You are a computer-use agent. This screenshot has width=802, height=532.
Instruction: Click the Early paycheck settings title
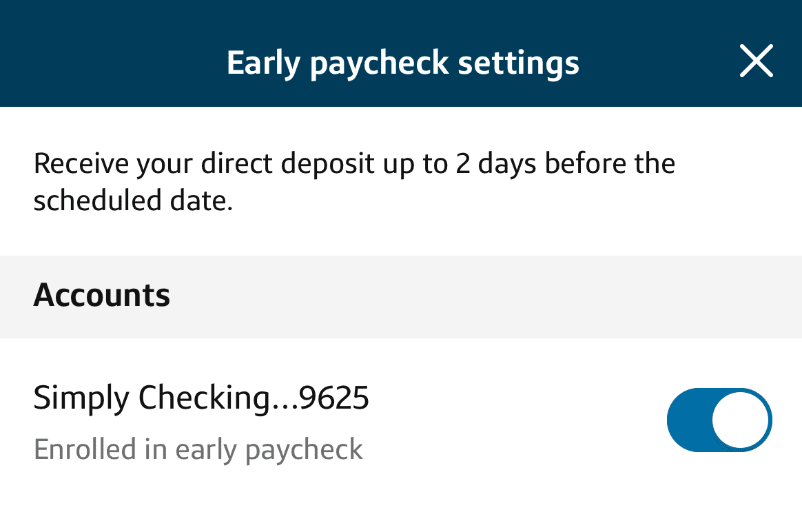tap(403, 61)
